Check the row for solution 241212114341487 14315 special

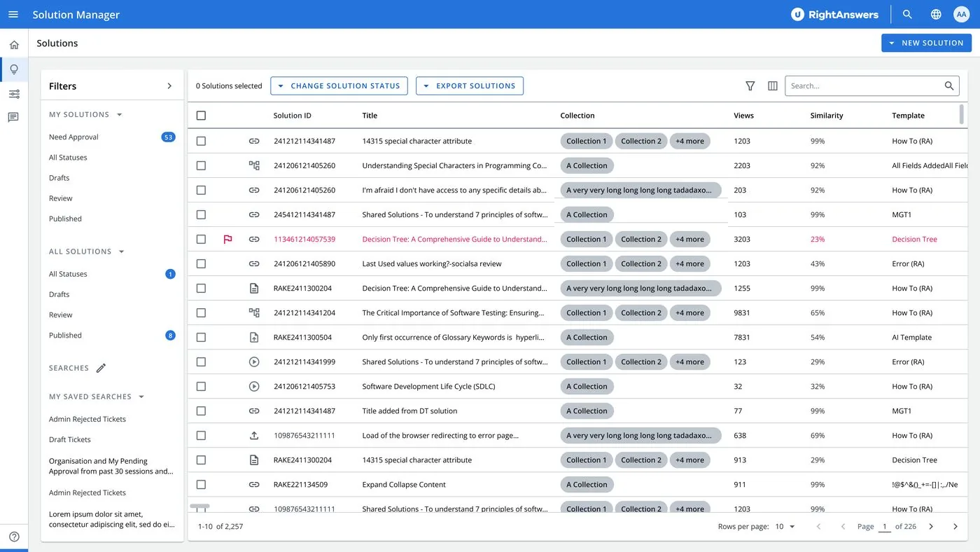[x=201, y=141]
